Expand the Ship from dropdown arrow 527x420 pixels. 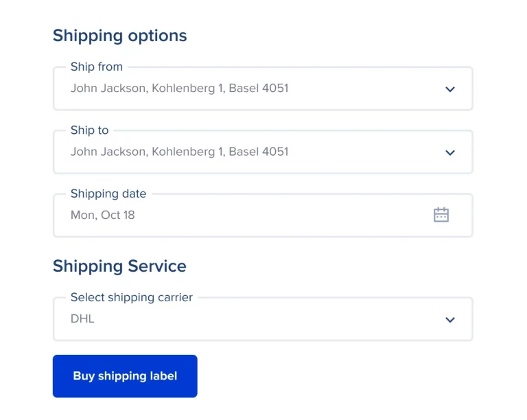[450, 89]
